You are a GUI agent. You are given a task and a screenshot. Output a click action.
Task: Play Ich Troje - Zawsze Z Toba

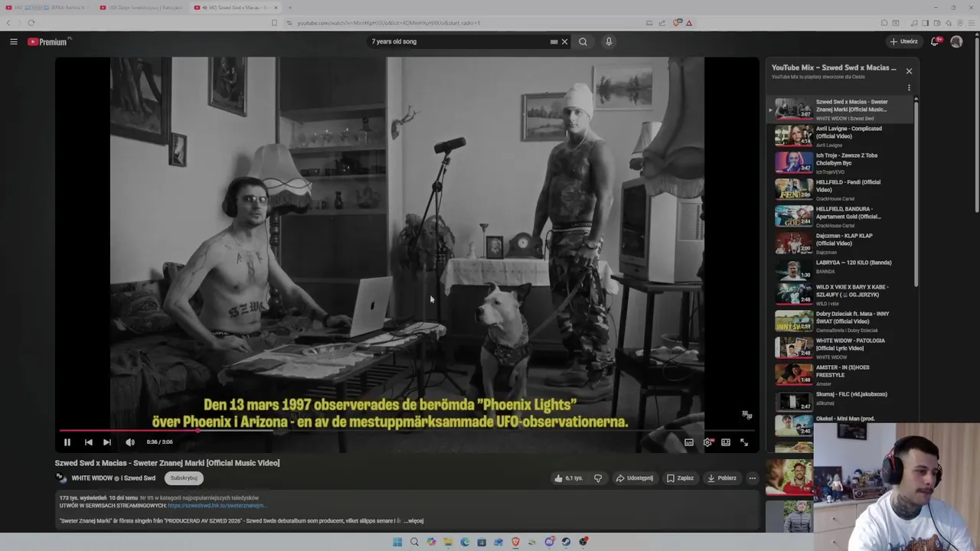coord(841,162)
